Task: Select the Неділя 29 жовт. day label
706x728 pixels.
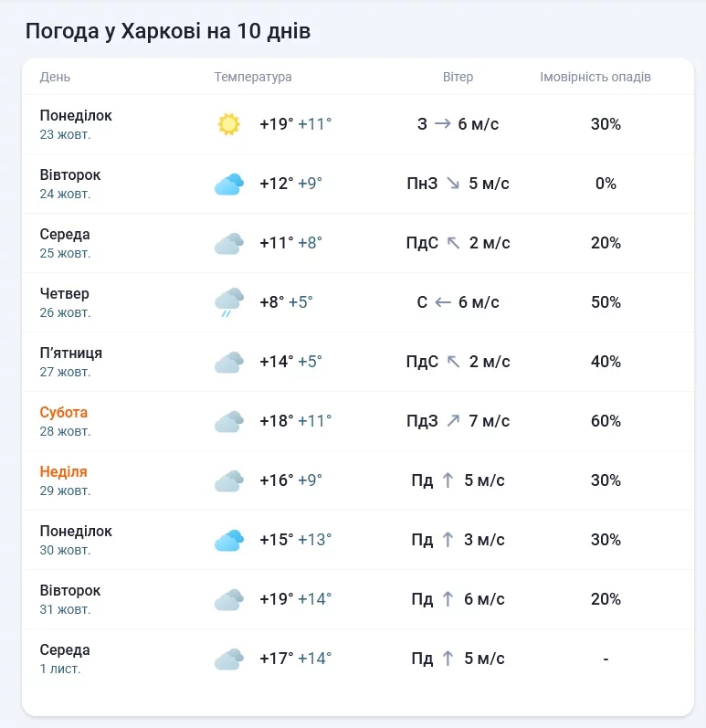Action: (x=64, y=480)
